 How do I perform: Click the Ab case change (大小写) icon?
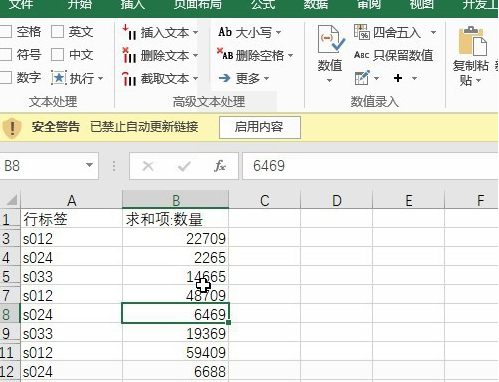tap(225, 32)
